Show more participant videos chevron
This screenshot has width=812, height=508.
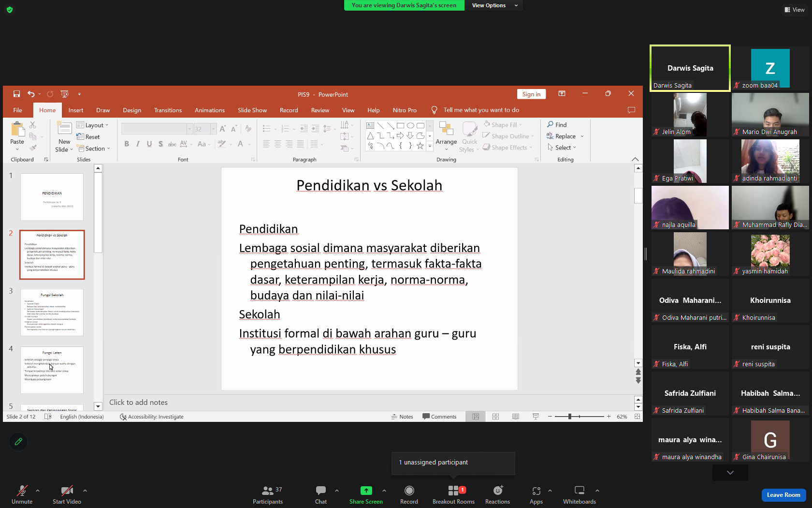point(730,473)
